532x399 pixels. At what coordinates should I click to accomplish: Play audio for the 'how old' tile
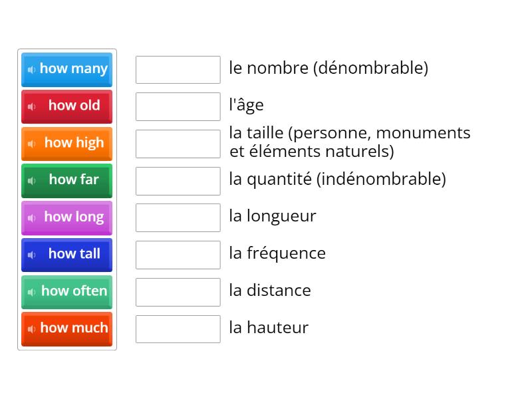(32, 106)
